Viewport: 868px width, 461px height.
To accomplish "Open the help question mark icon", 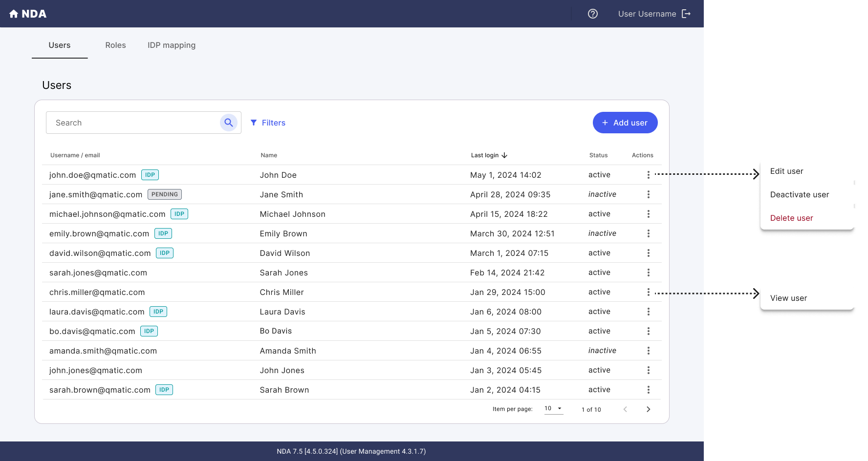I will click(593, 14).
